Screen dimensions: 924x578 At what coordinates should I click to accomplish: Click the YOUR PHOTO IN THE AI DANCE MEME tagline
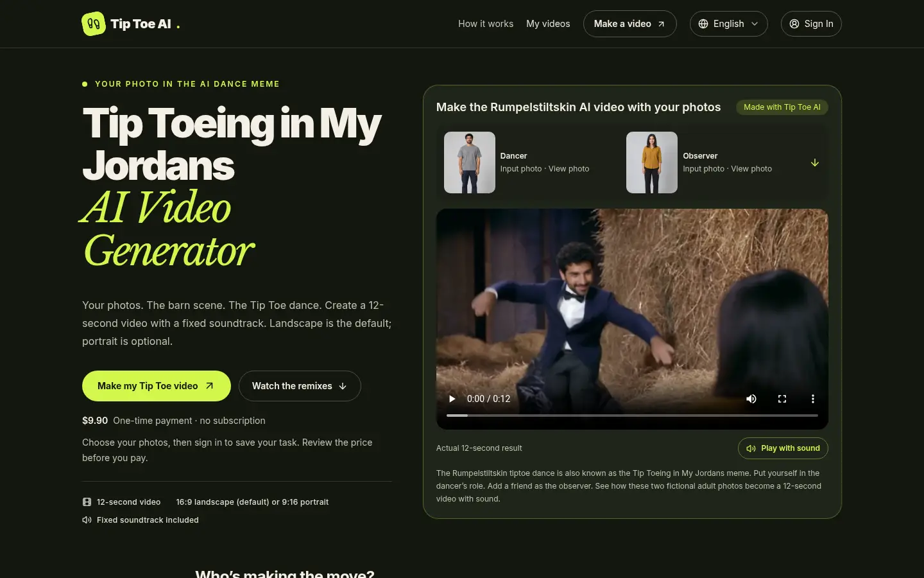pyautogui.click(x=187, y=84)
